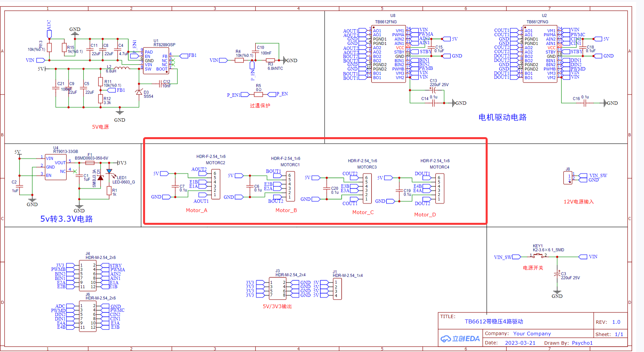The height and width of the screenshot is (352, 644).
Task: Click the MOTORC3 six-pin header
Action: (x=367, y=189)
